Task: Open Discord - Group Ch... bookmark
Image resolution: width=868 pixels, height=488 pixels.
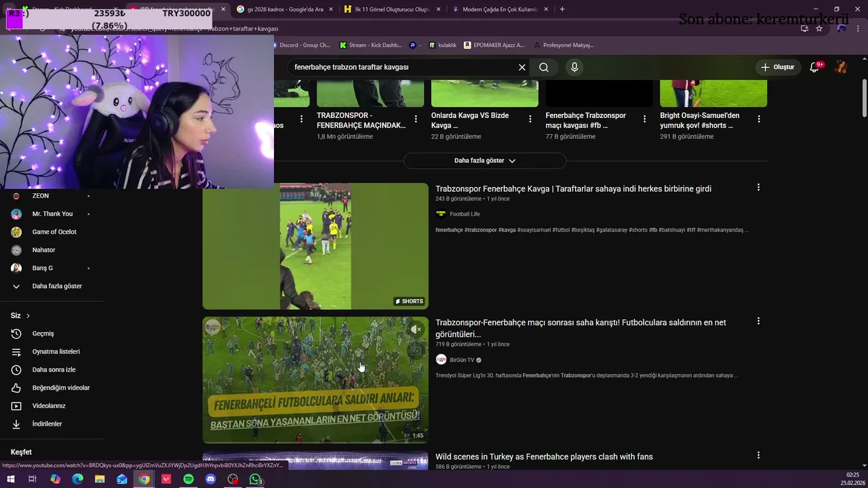Action: pos(300,45)
